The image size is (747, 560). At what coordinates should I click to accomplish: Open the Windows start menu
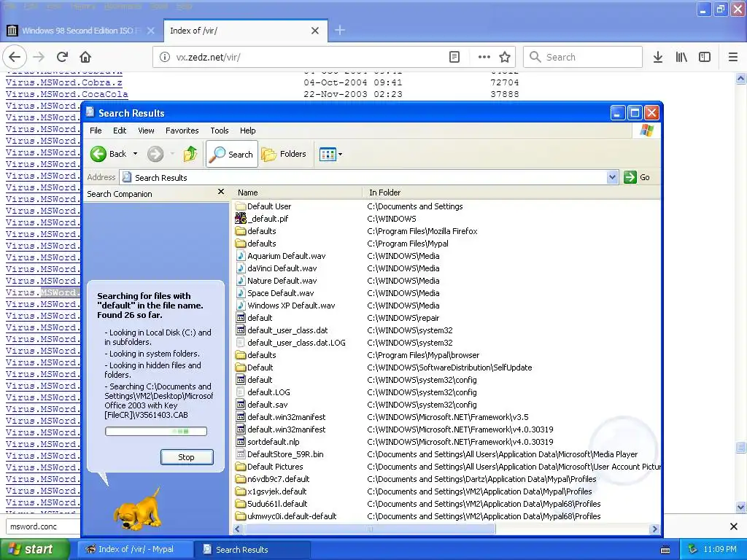34,550
